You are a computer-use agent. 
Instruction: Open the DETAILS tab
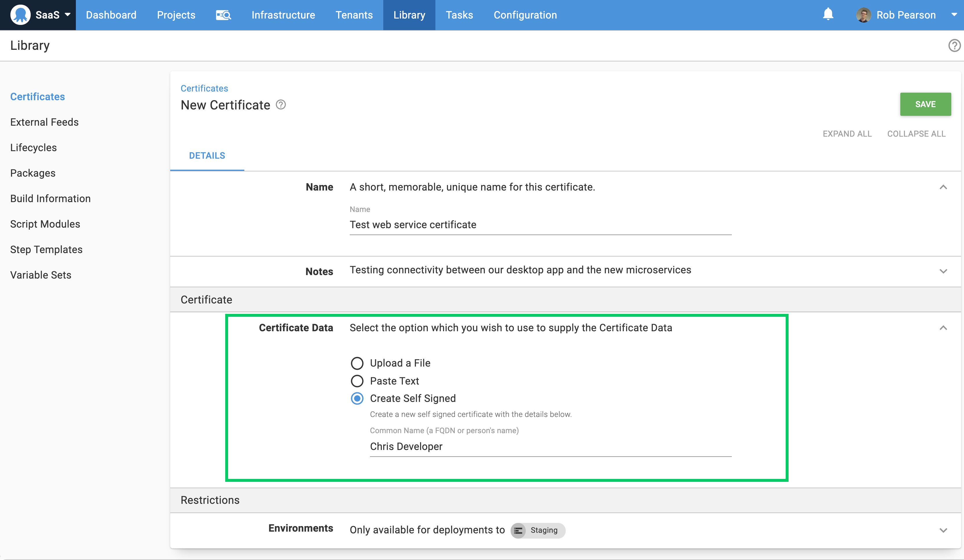[x=207, y=155]
